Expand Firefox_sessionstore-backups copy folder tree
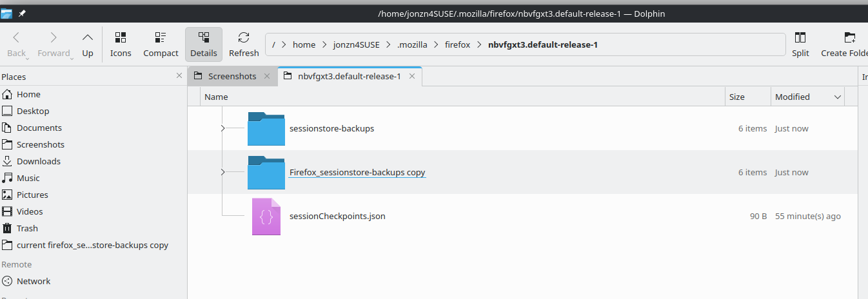 (222, 172)
